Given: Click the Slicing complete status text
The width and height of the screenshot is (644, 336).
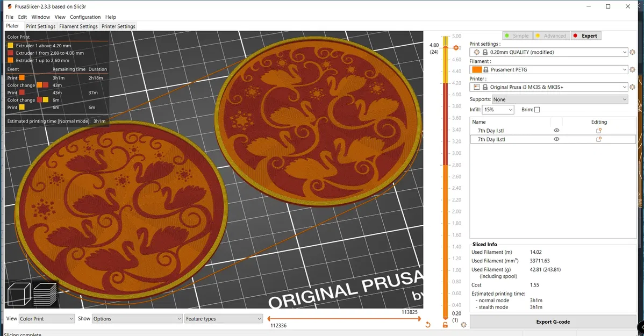Looking at the screenshot, I should 23,334.
